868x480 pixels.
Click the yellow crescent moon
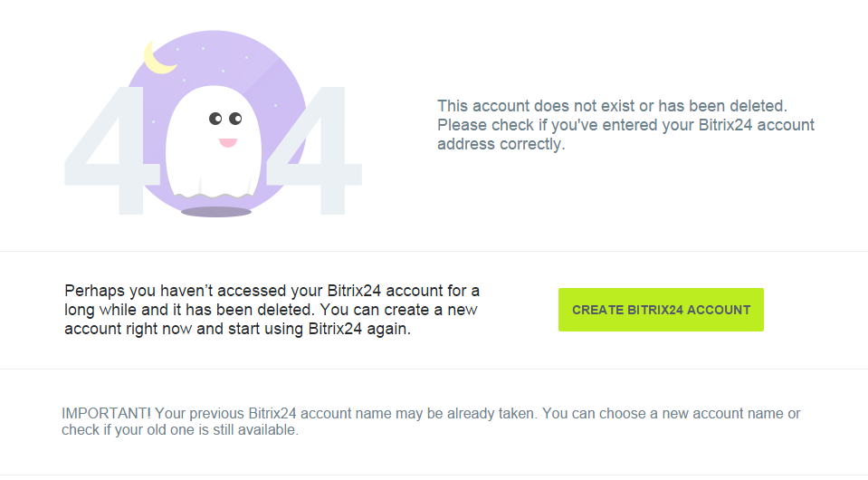pos(159,58)
